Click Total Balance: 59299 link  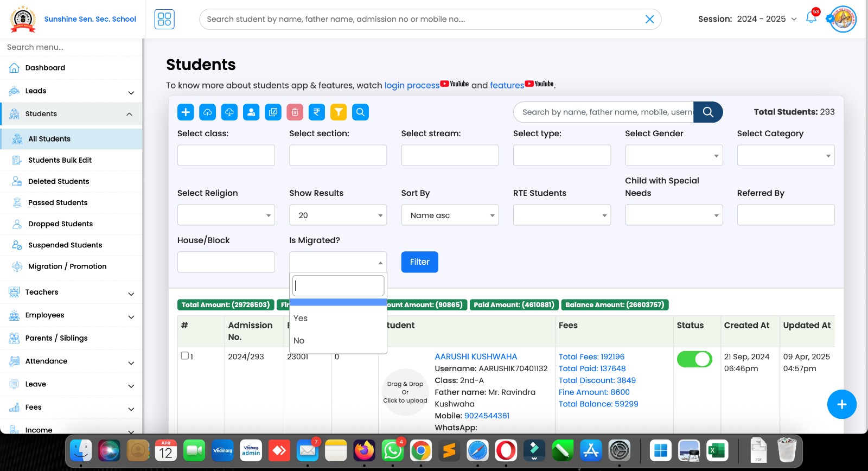(598, 404)
